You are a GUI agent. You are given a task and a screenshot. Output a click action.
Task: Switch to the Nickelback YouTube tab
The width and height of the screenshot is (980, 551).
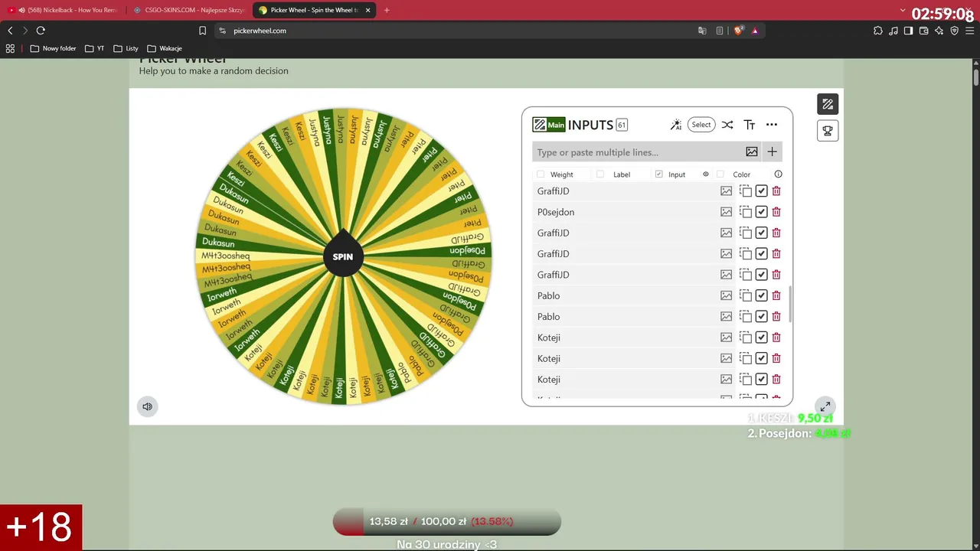(x=63, y=10)
